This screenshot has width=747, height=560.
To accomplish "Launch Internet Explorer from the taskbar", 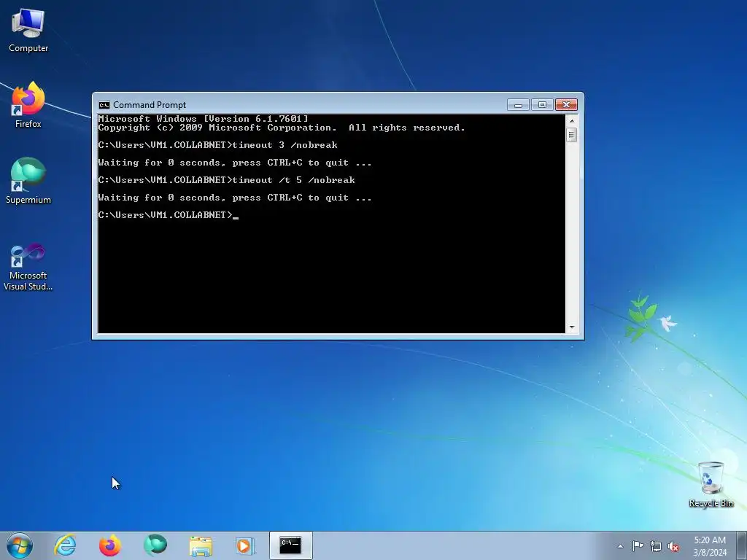I will pyautogui.click(x=65, y=545).
